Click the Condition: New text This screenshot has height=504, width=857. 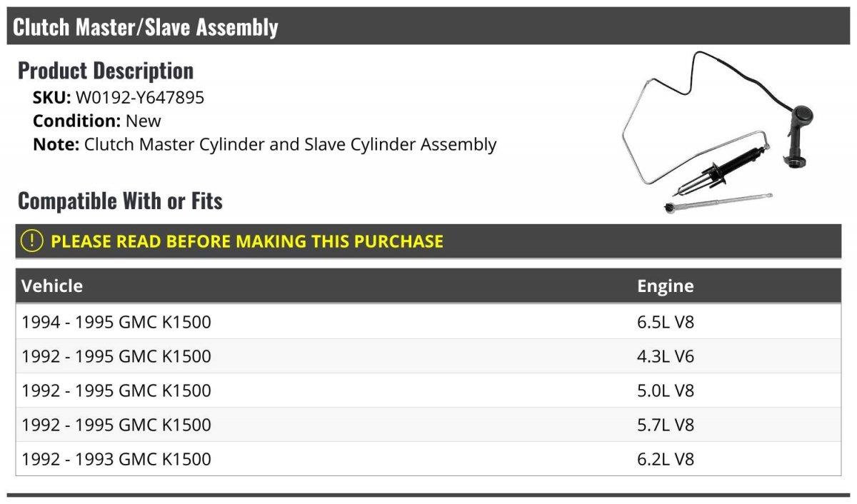tap(97, 121)
